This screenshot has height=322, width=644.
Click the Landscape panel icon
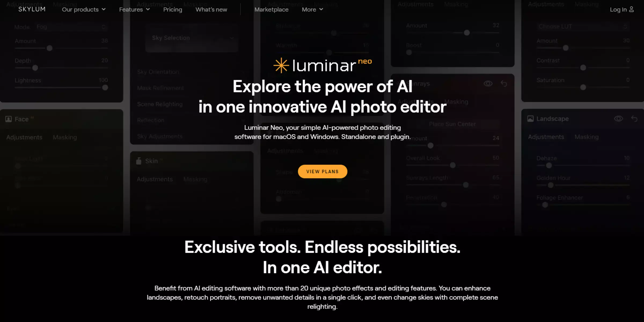tap(531, 119)
